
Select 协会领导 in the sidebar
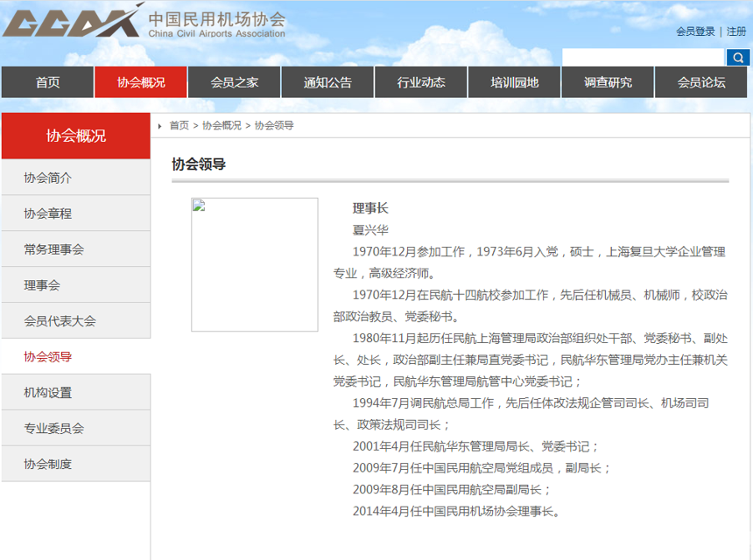[x=76, y=356]
